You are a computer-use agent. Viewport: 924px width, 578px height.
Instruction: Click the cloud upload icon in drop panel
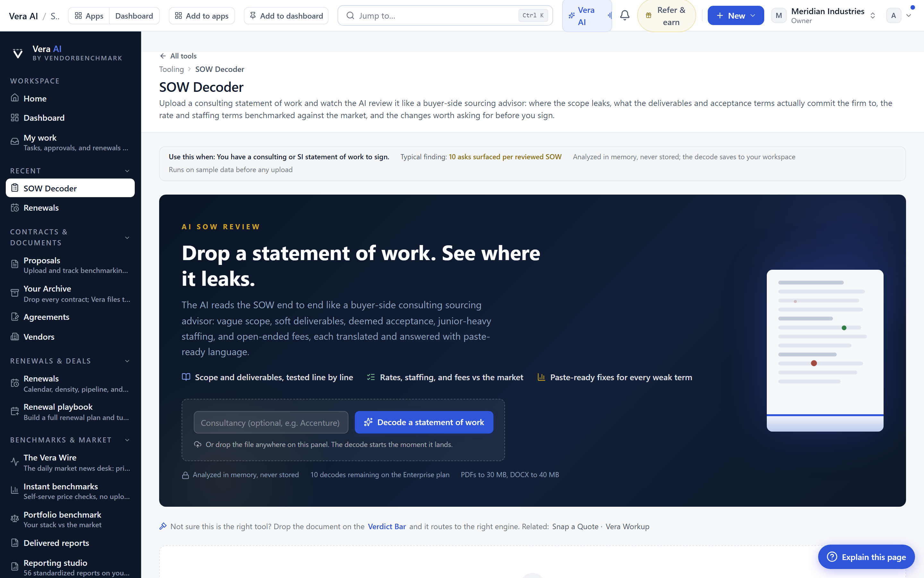(197, 445)
